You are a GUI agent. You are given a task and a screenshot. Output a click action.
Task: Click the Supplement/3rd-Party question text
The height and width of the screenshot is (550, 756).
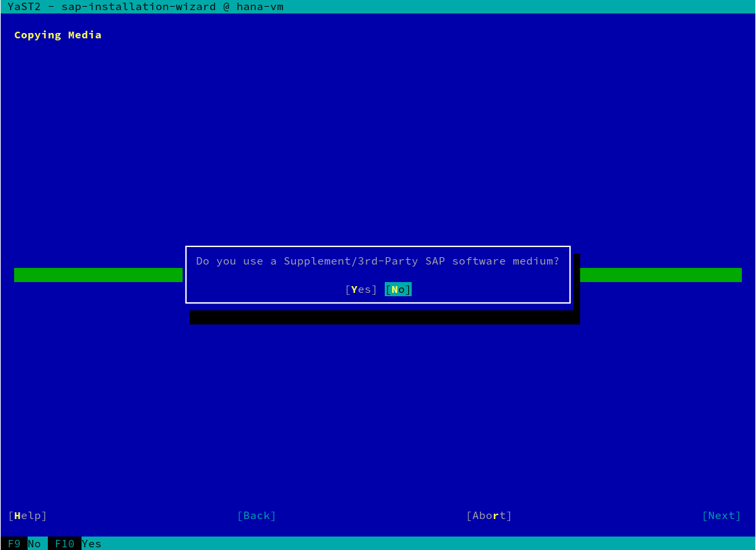[377, 261]
